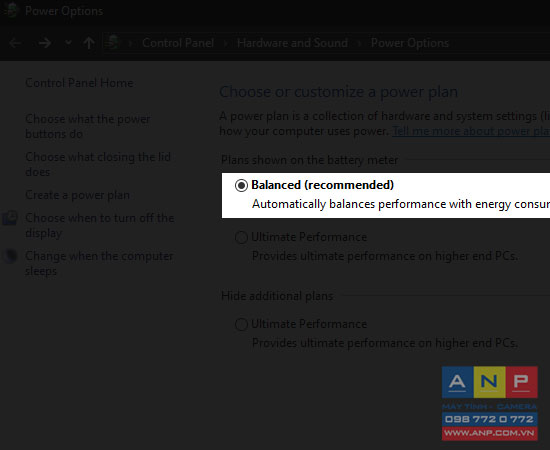Open Tell me more about power plans

point(471,131)
